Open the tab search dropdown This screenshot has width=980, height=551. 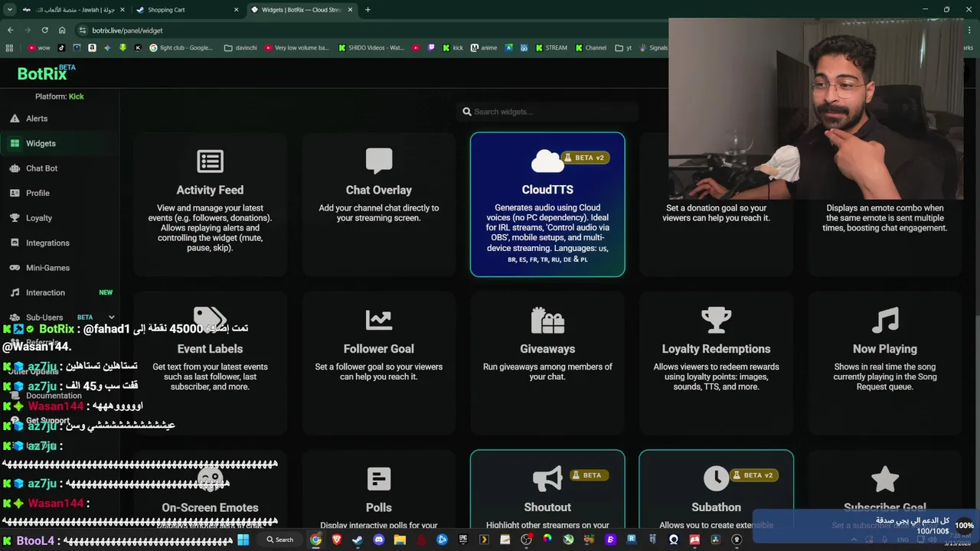tap(10, 10)
